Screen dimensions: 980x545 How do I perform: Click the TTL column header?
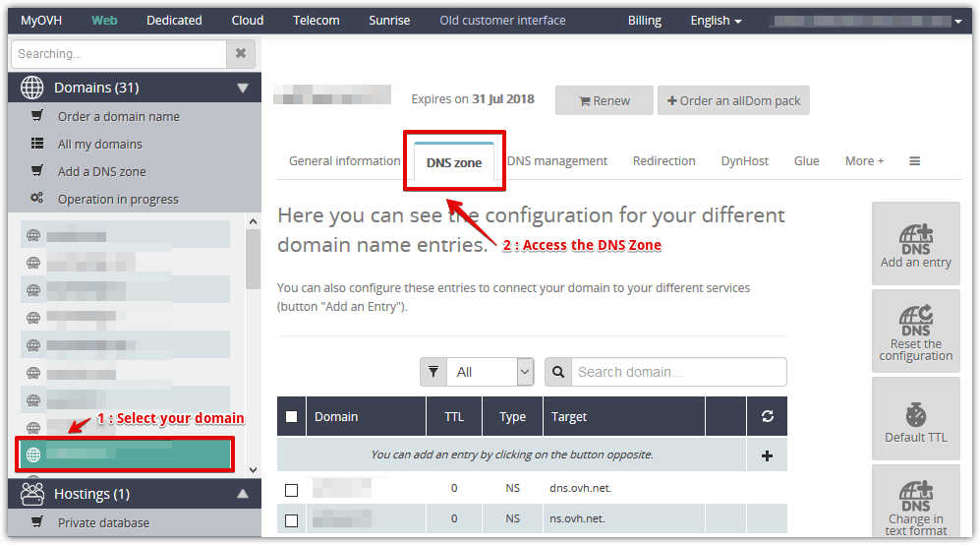click(x=454, y=417)
